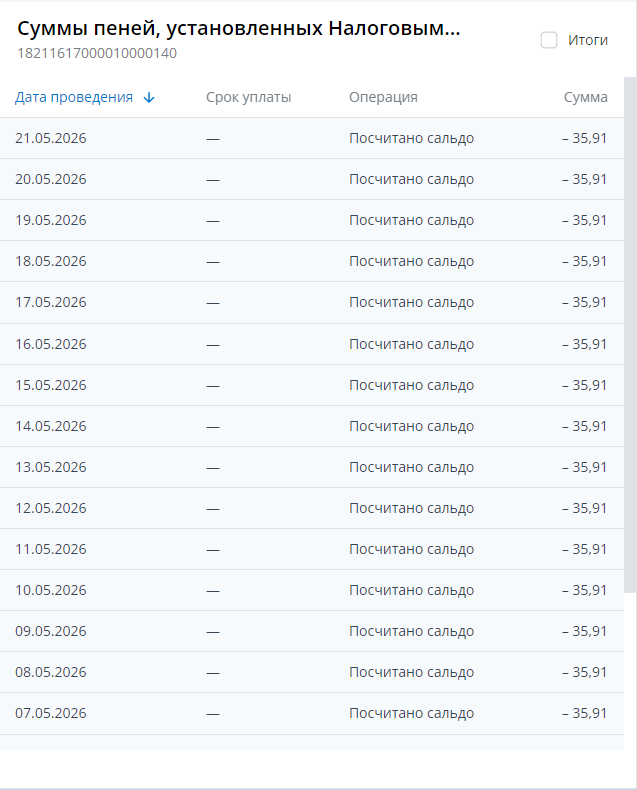Viewport: 637px width, 790px height.
Task: Sort by Дата проведения column header
Action: tap(74, 97)
